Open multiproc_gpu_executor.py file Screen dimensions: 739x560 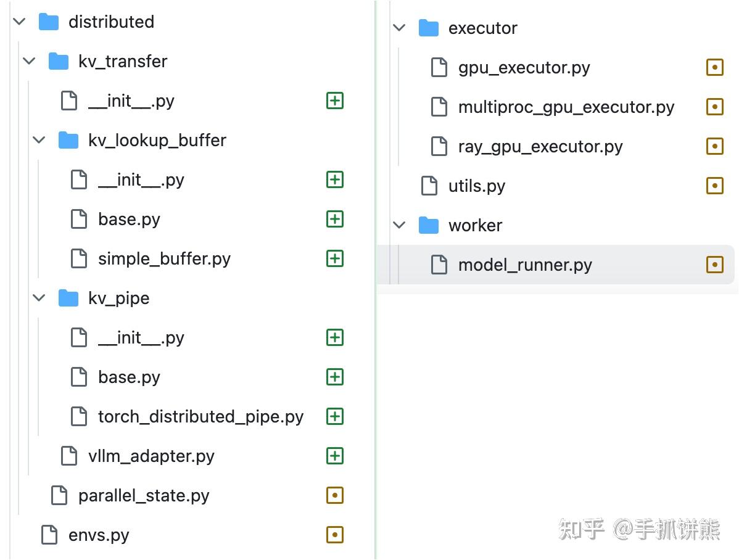566,107
